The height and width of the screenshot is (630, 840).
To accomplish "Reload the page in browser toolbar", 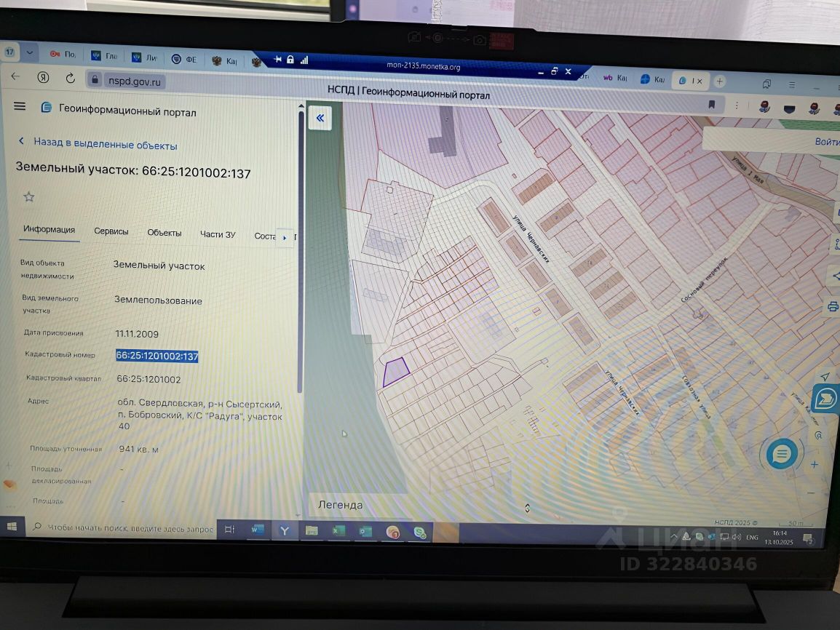I will tap(71, 78).
